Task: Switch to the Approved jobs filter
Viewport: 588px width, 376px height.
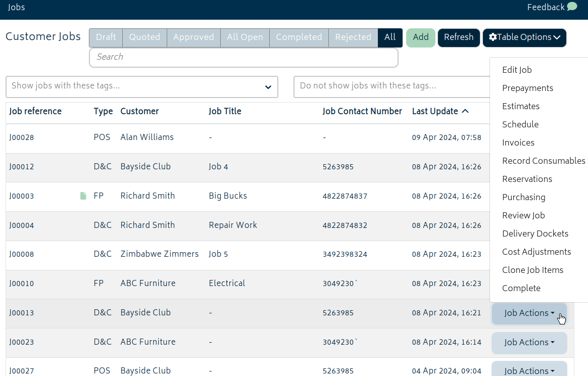Action: coord(193,37)
